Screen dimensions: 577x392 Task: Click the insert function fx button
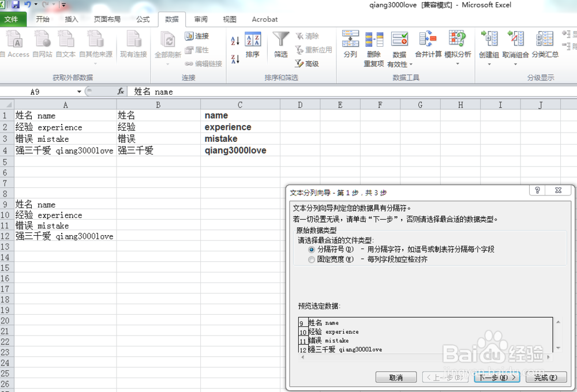point(121,92)
